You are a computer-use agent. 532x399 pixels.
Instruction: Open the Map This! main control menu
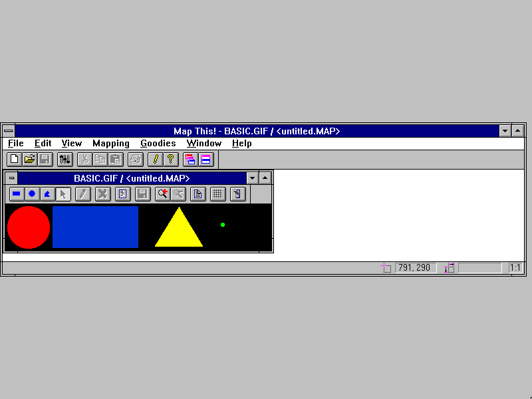8,131
